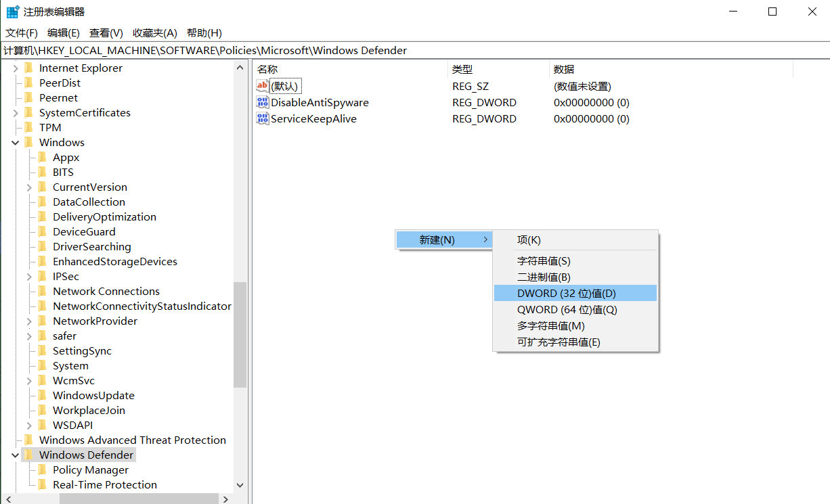Select the WindowsUpdate key in the tree

94,395
